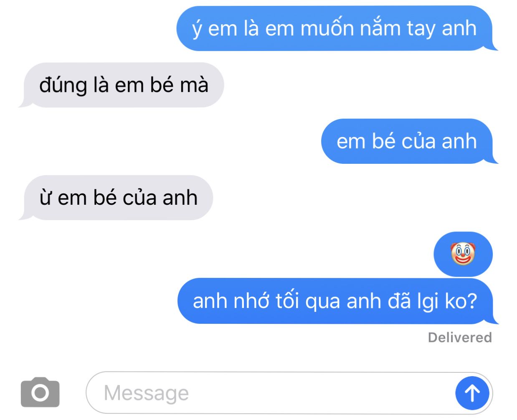
Task: Select the bubble 'ý em là em muốn nắm tay anh'
Action: 337,28
